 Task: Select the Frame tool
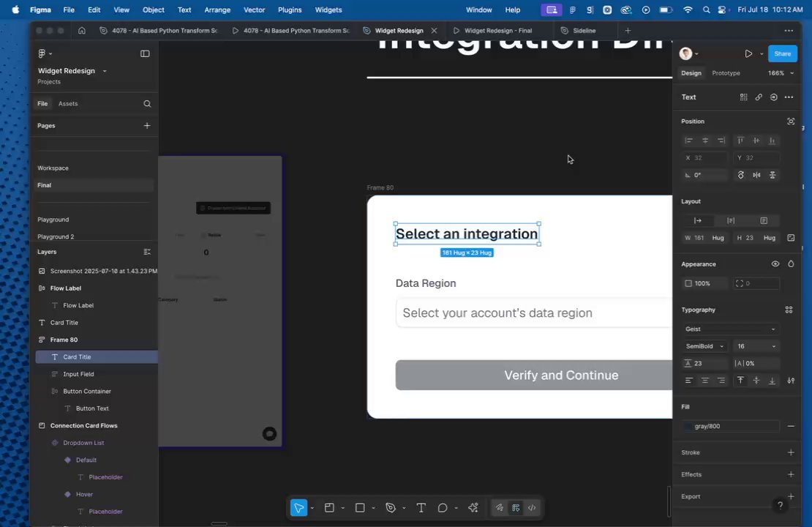[329, 508]
